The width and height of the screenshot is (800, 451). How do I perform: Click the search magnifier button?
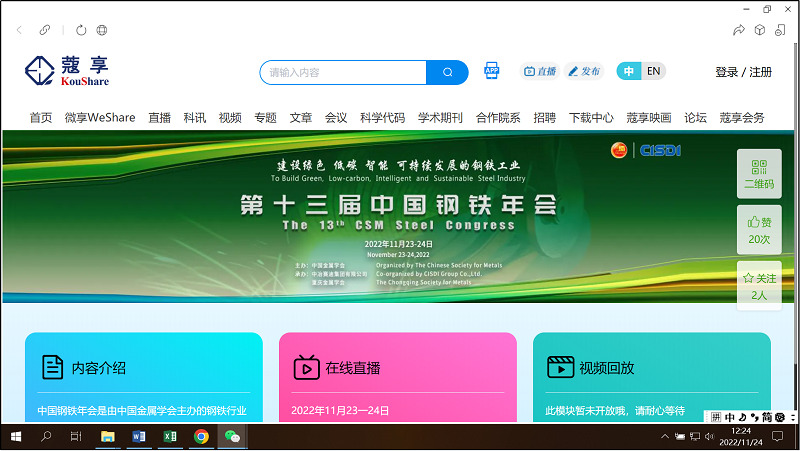[447, 72]
